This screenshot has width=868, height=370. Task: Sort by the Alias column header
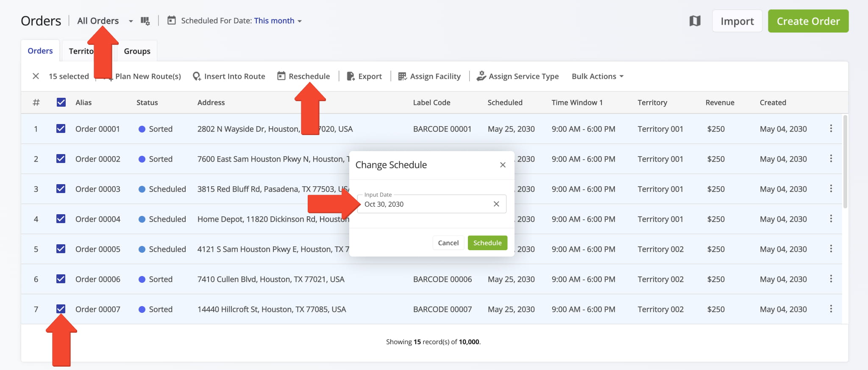(x=83, y=102)
